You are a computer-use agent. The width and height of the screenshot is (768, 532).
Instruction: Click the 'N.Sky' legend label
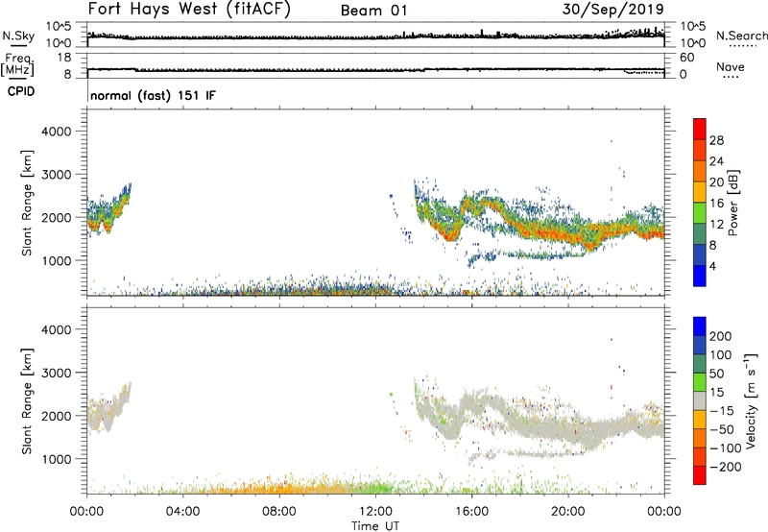point(18,36)
